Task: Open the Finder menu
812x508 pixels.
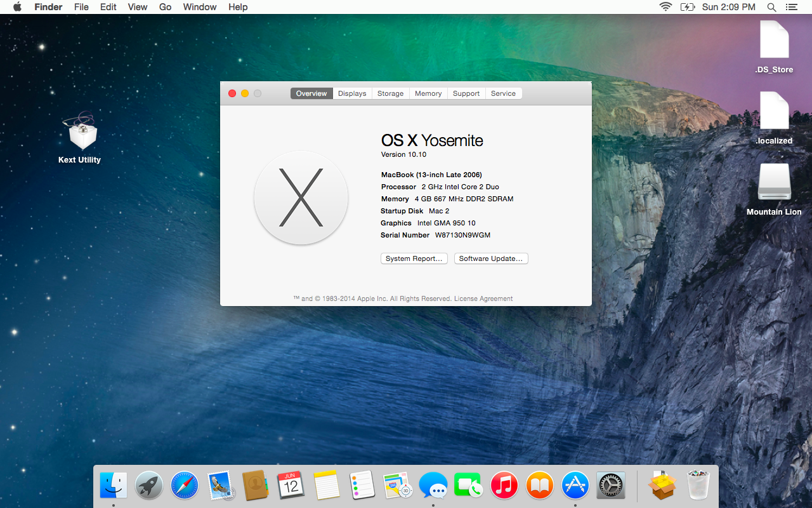Action: click(x=48, y=7)
